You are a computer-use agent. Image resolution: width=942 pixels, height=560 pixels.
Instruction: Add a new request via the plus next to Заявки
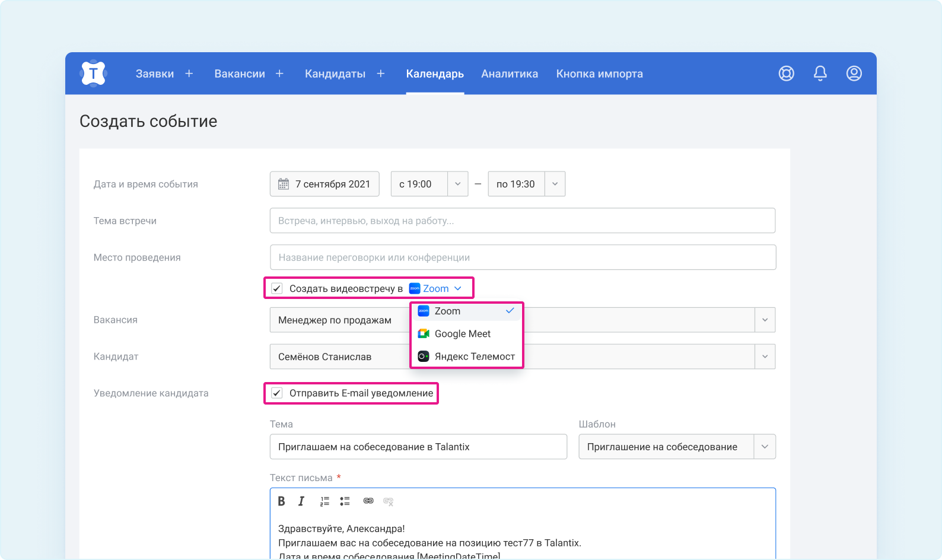[x=189, y=74]
